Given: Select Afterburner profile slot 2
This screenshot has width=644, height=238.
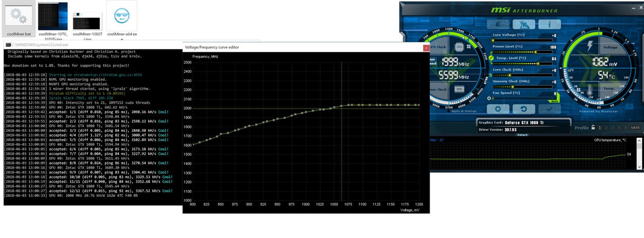Looking at the screenshot, I should tap(606, 127).
